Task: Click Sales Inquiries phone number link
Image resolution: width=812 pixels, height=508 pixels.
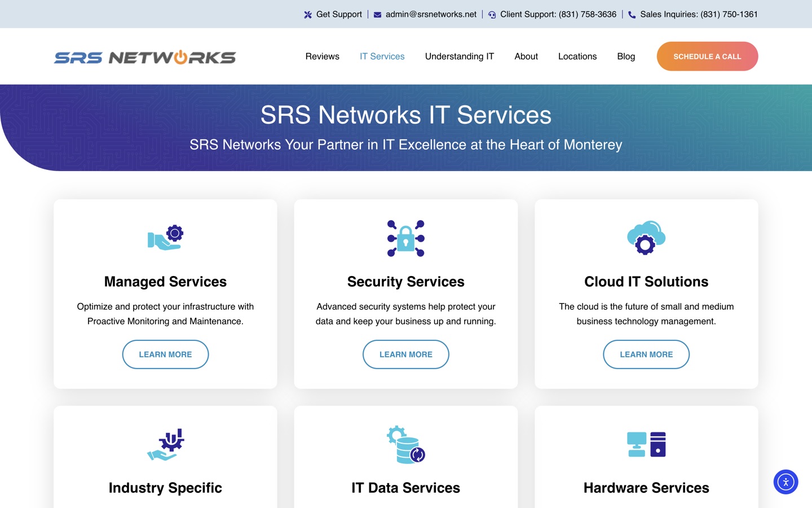Action: point(699,15)
